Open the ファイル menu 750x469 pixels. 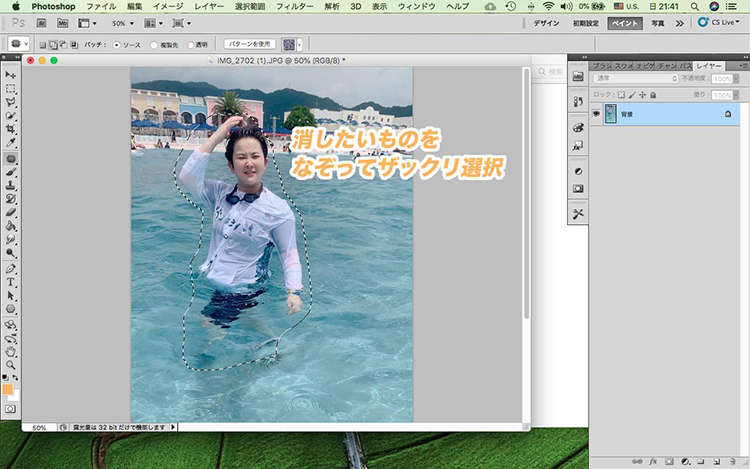pos(101,6)
